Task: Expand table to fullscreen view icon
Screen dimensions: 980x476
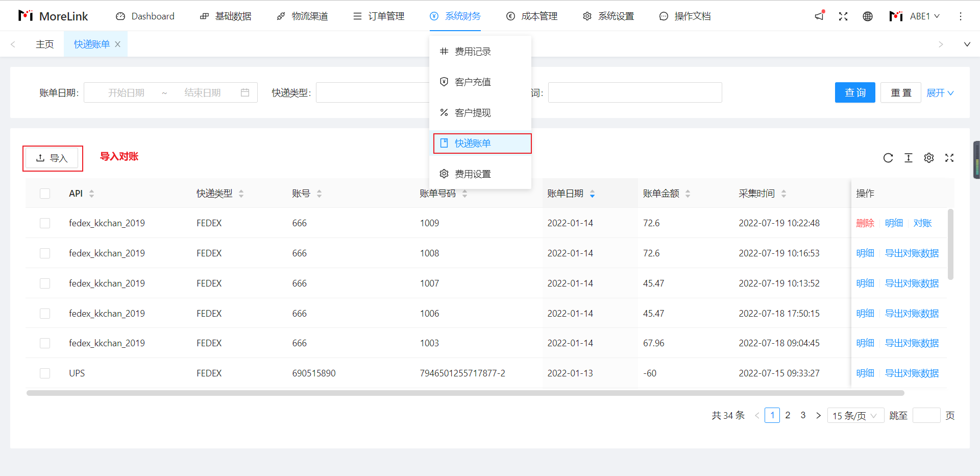Action: tap(949, 158)
